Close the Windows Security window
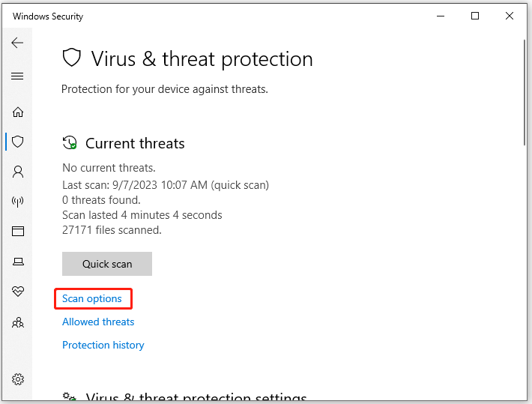This screenshot has height=404, width=532. 510,16
